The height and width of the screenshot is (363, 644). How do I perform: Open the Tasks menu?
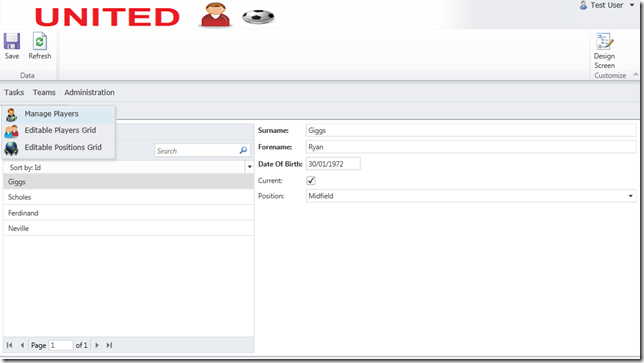[x=14, y=92]
